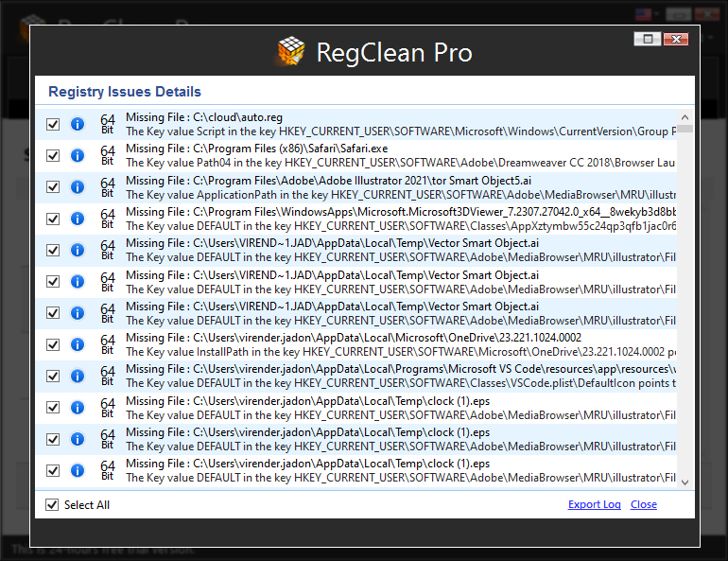This screenshot has width=728, height=561.
Task: Select the Safari.exe missing file text
Action: pos(257,149)
